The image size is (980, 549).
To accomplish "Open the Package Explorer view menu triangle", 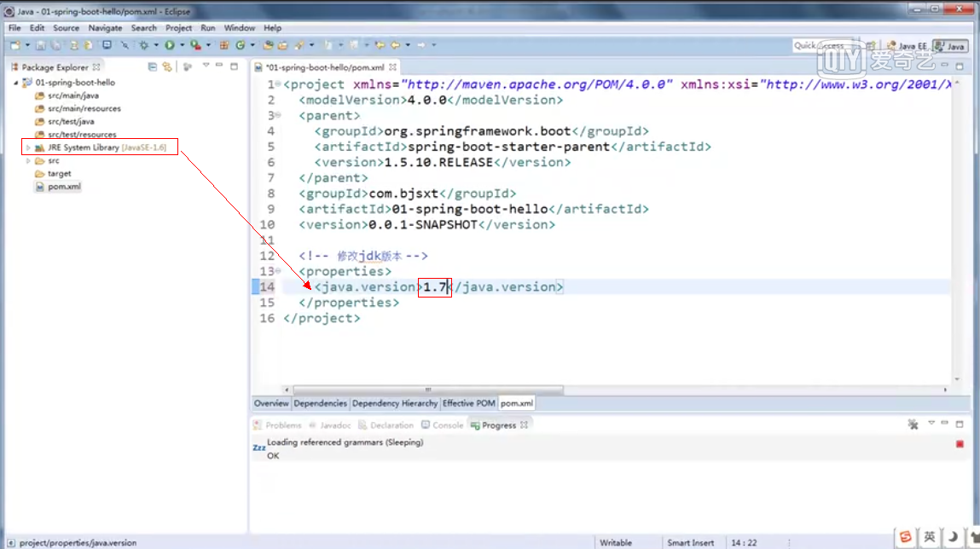I will (x=206, y=66).
